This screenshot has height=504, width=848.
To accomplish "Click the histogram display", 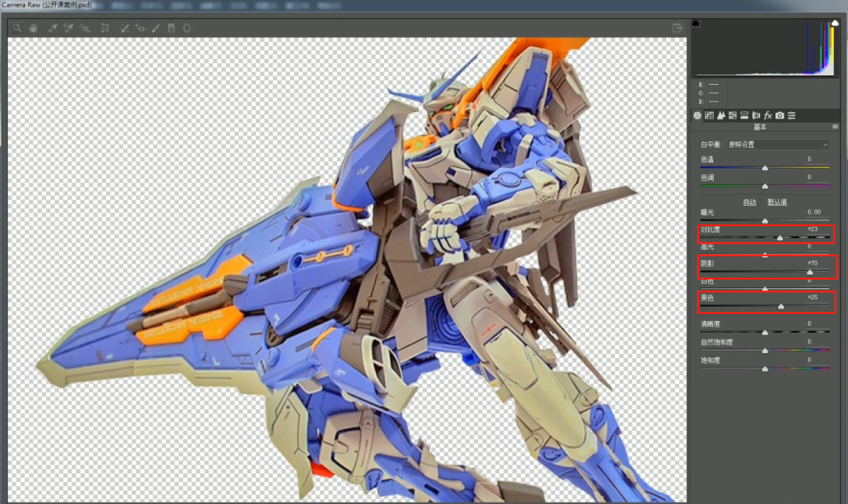I will coord(766,48).
